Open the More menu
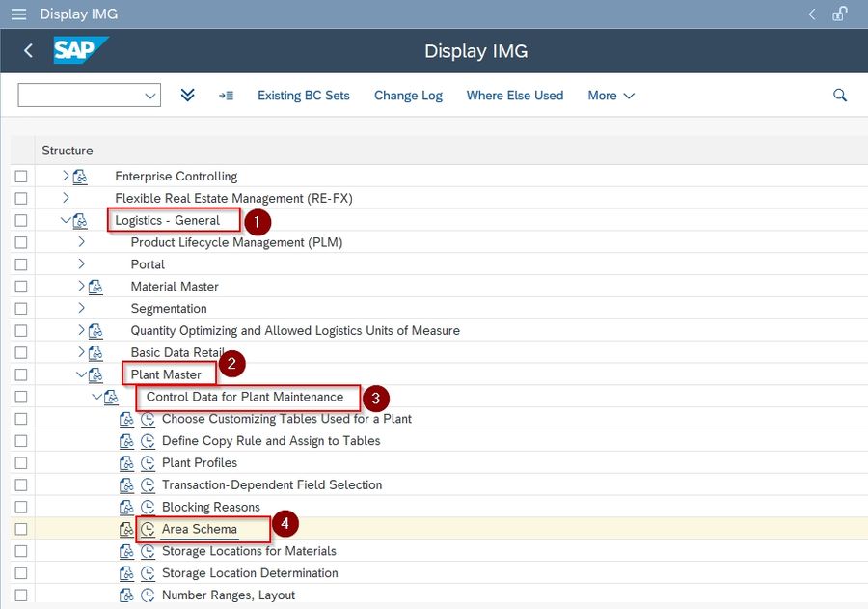The height and width of the screenshot is (609, 868). pos(610,96)
